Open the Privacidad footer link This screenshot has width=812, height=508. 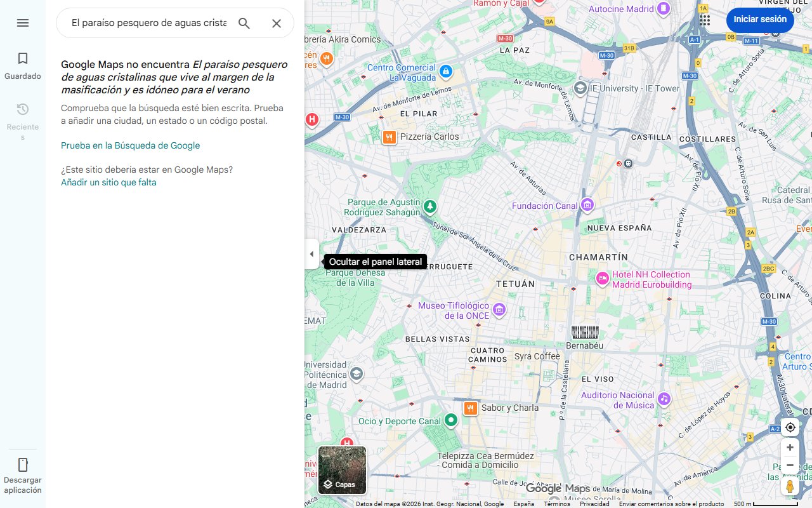point(594,504)
